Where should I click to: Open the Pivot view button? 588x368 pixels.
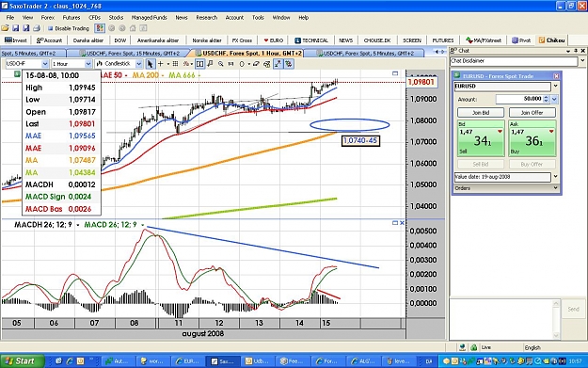(521, 40)
